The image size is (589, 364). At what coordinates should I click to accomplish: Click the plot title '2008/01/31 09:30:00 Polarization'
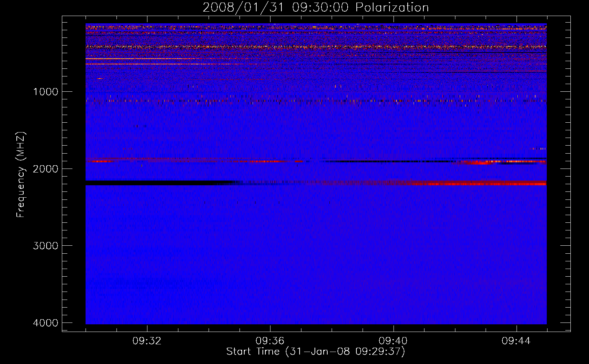coord(316,8)
